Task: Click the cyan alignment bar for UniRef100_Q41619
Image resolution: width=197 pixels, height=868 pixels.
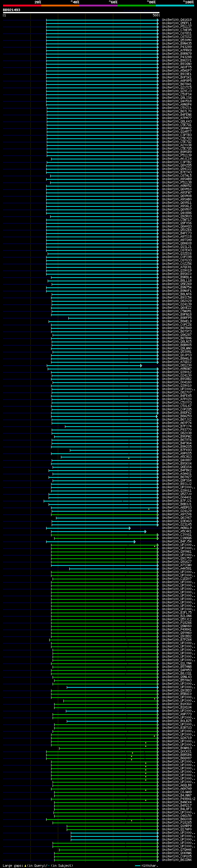Action: coord(103,20)
